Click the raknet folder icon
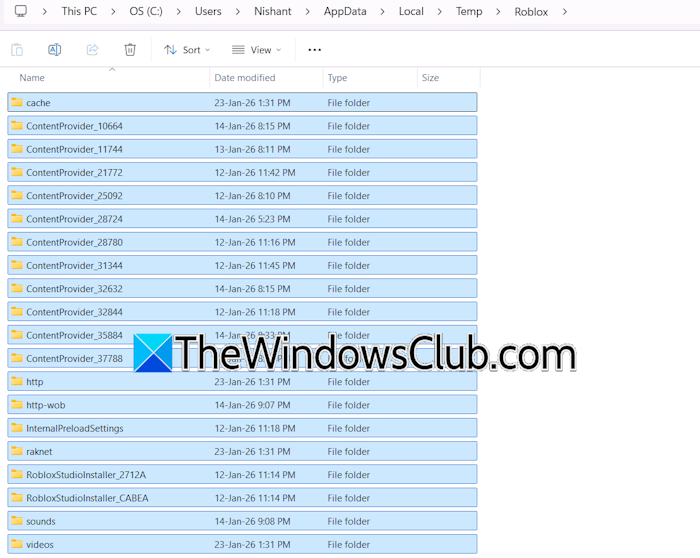 tap(17, 451)
